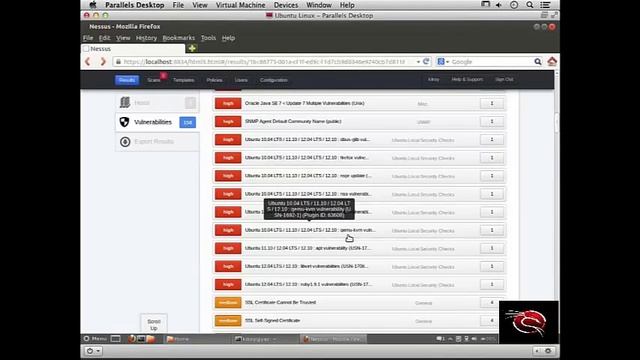The height and width of the screenshot is (360, 640).
Task: Click Export Results in the sidebar
Action: (157, 142)
